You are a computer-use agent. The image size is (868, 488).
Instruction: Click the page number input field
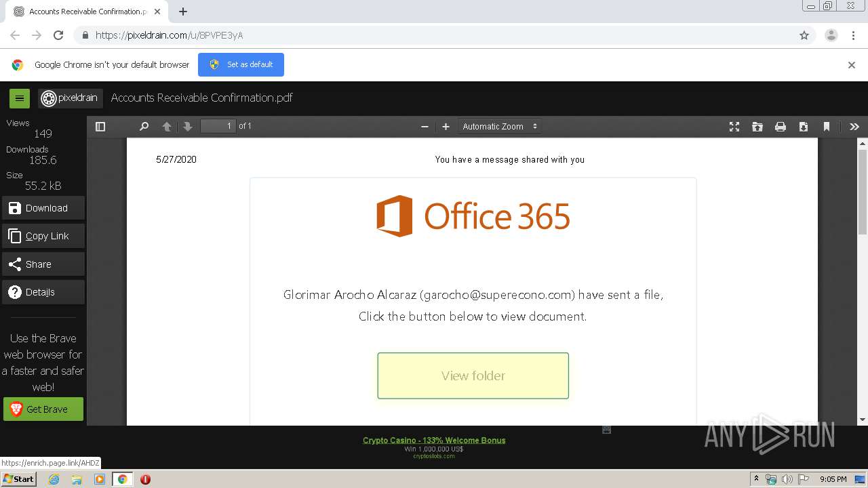tap(218, 126)
